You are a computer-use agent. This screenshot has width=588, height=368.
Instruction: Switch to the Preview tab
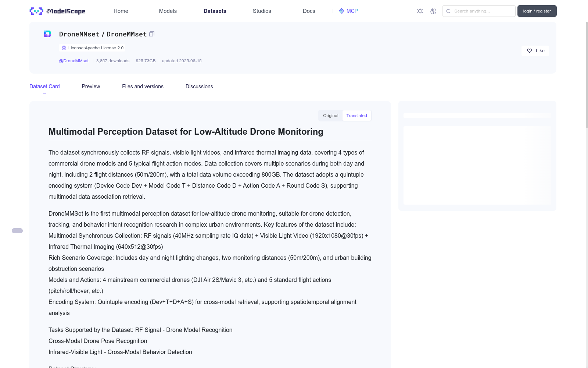pyautogui.click(x=91, y=86)
